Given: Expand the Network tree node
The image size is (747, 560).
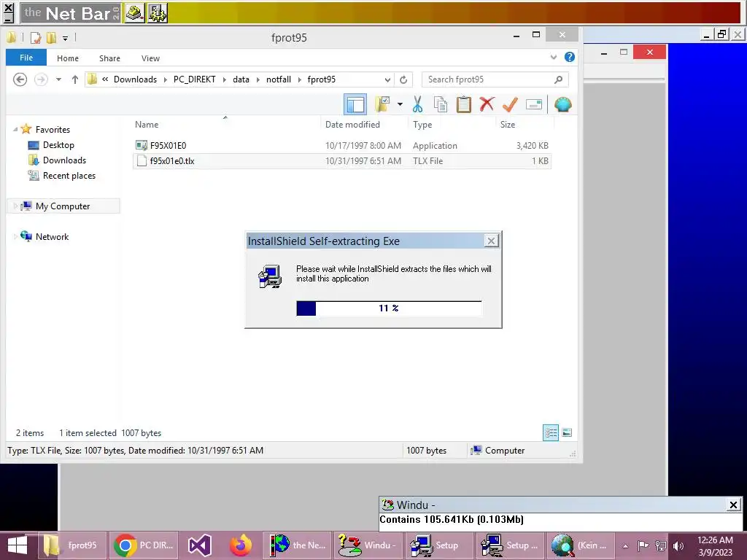Looking at the screenshot, I should pos(15,237).
